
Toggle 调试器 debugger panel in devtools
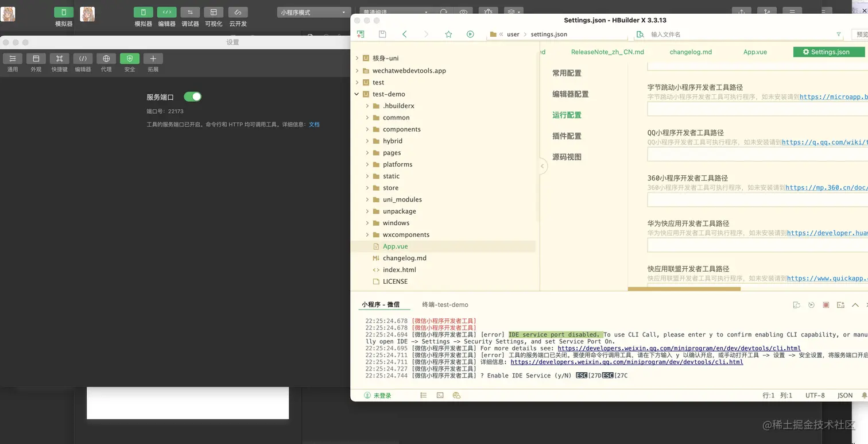(x=190, y=17)
